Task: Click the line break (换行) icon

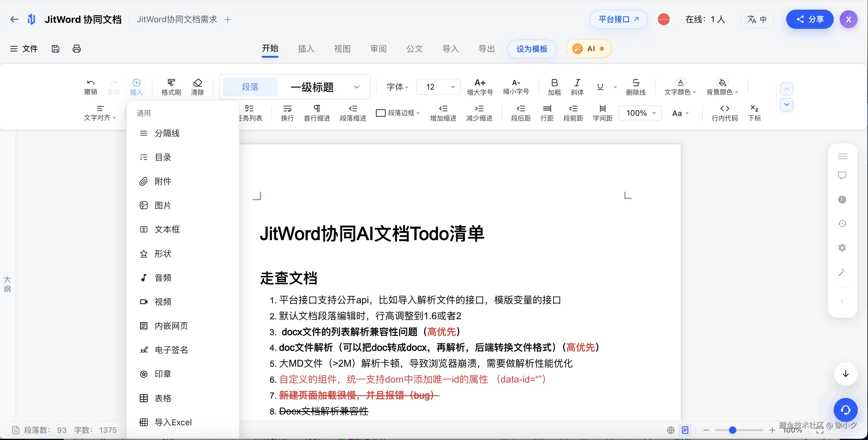Action: 288,113
